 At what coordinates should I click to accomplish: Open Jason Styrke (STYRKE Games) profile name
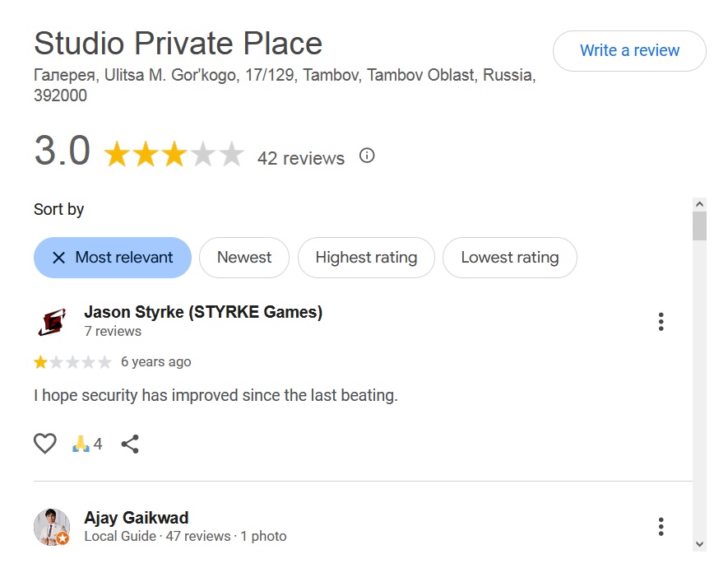203,312
